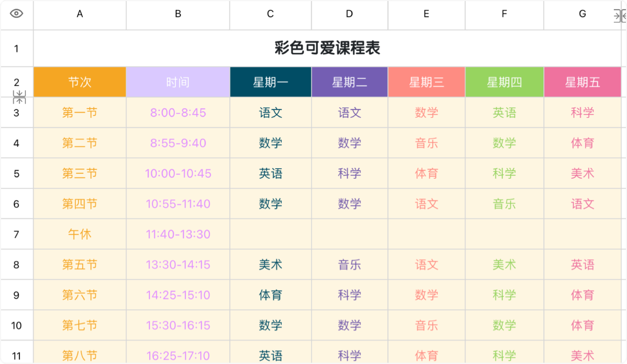627x364 pixels.
Task: Select row 8 header
Action: coord(16,265)
